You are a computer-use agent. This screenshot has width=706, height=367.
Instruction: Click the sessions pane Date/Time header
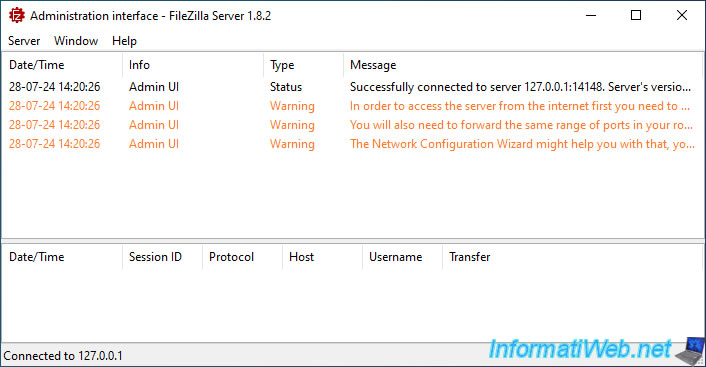coord(62,257)
